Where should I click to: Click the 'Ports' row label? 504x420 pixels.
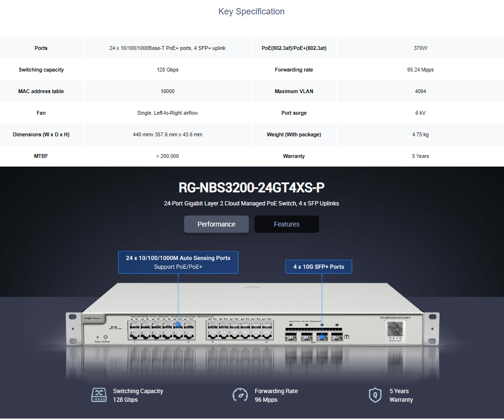(x=41, y=48)
